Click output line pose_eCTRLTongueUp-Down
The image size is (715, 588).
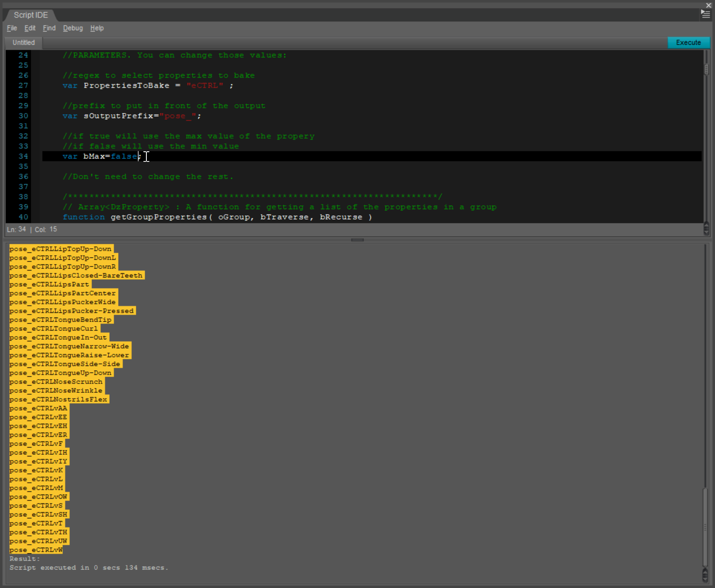click(61, 373)
